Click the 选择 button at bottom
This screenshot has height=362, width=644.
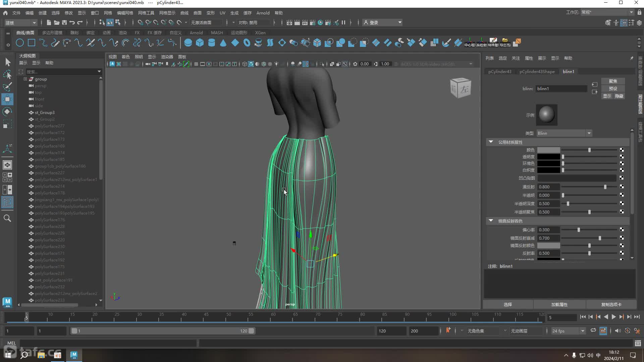(508, 304)
